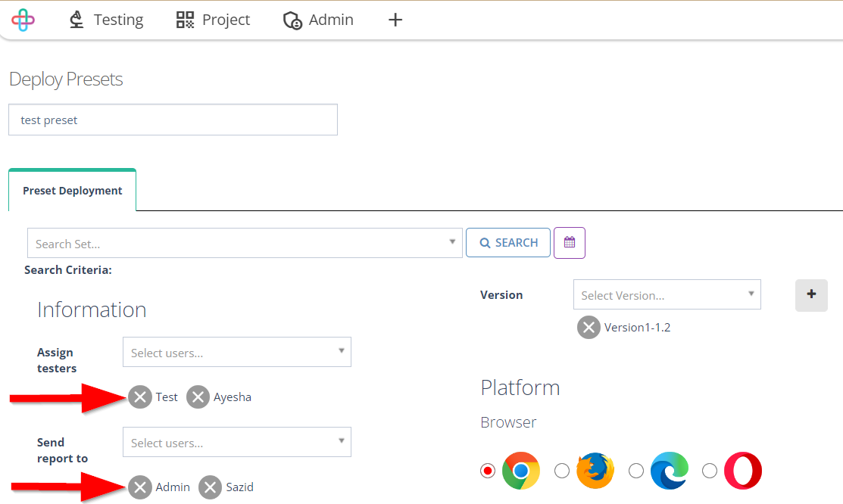Select the Firefox browser radio button
Viewport: 843px width, 504px height.
[x=562, y=471]
